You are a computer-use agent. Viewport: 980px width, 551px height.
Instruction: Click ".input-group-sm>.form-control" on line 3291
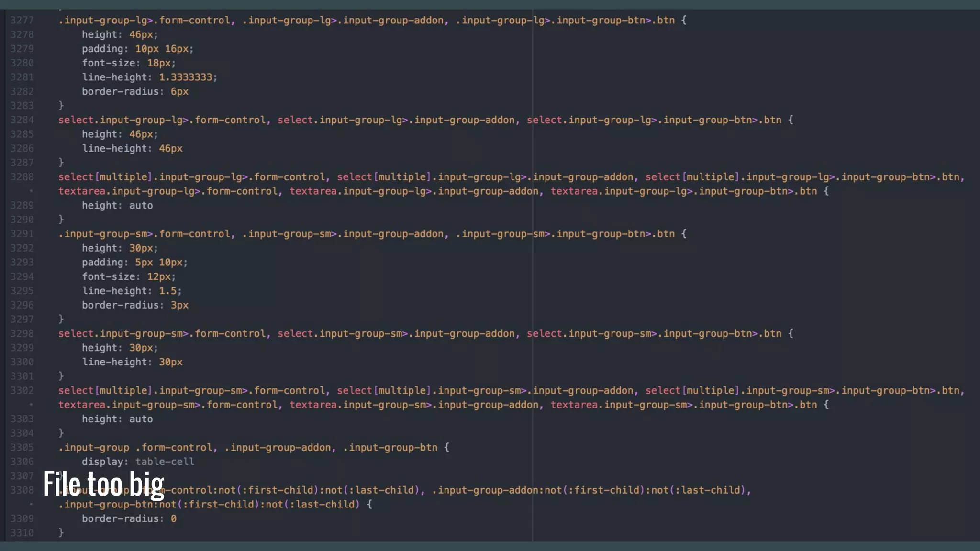(x=144, y=234)
